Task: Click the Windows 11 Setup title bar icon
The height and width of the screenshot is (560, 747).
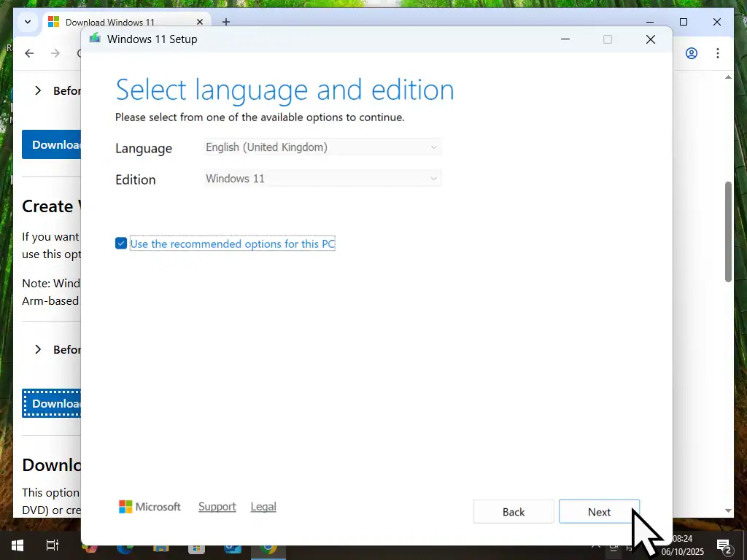Action: (x=95, y=39)
